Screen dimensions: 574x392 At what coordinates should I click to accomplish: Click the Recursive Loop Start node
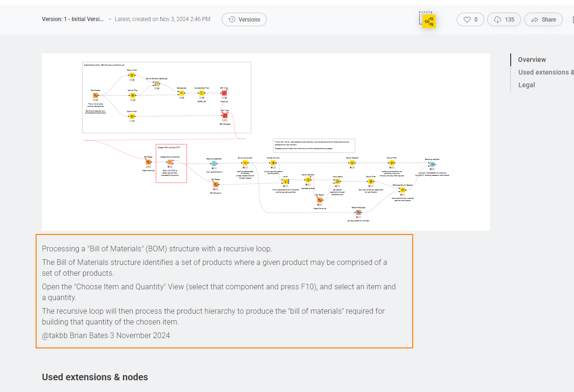[214, 163]
